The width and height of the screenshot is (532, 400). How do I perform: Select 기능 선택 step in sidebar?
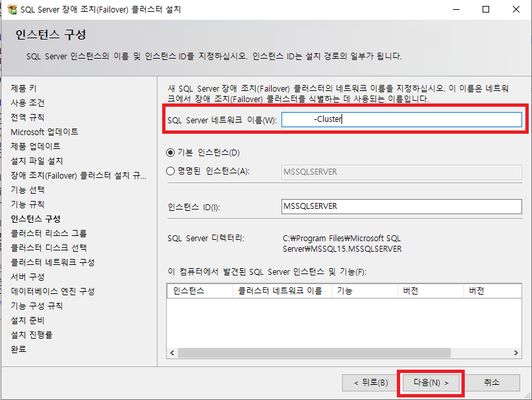[x=28, y=190]
